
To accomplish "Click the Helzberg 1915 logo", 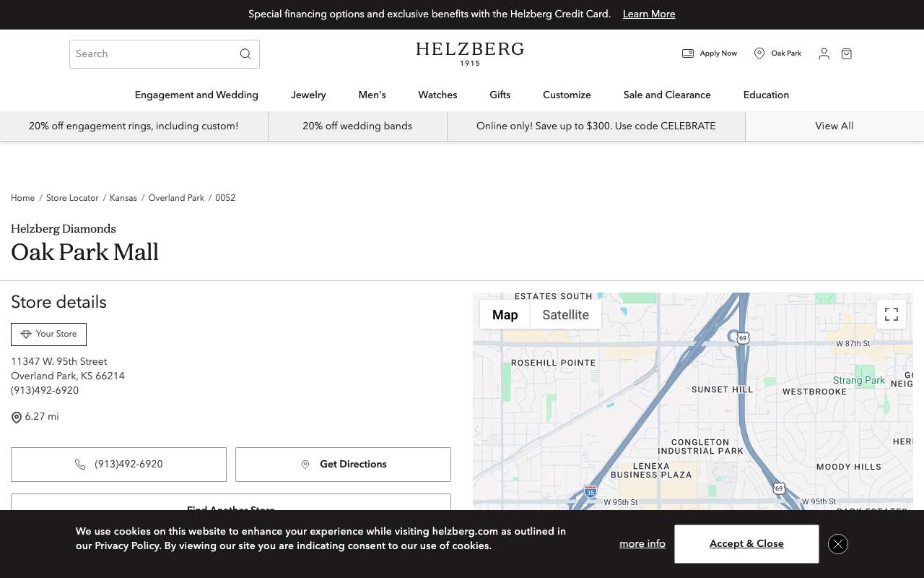I will (x=470, y=53).
